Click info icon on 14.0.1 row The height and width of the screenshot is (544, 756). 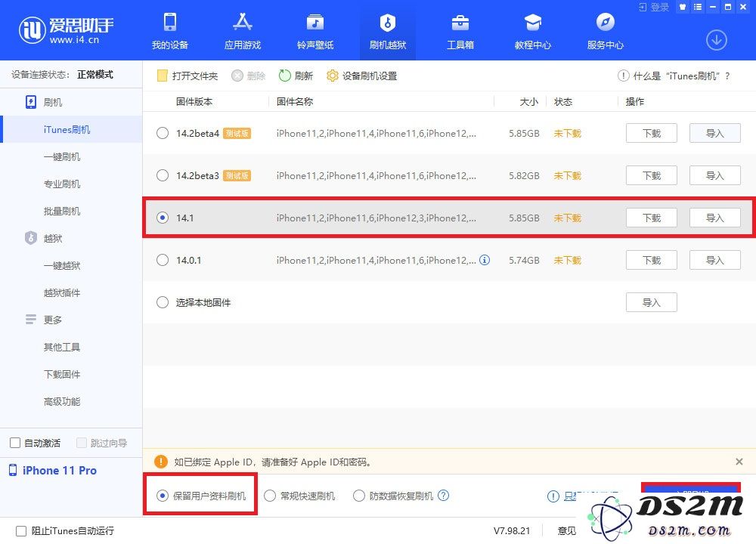pos(485,260)
